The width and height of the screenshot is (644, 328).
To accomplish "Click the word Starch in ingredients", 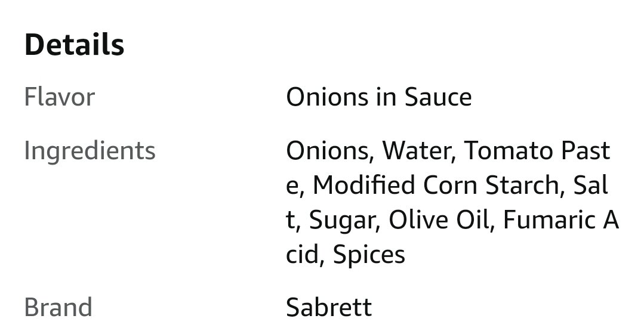I will pyautogui.click(x=521, y=185).
